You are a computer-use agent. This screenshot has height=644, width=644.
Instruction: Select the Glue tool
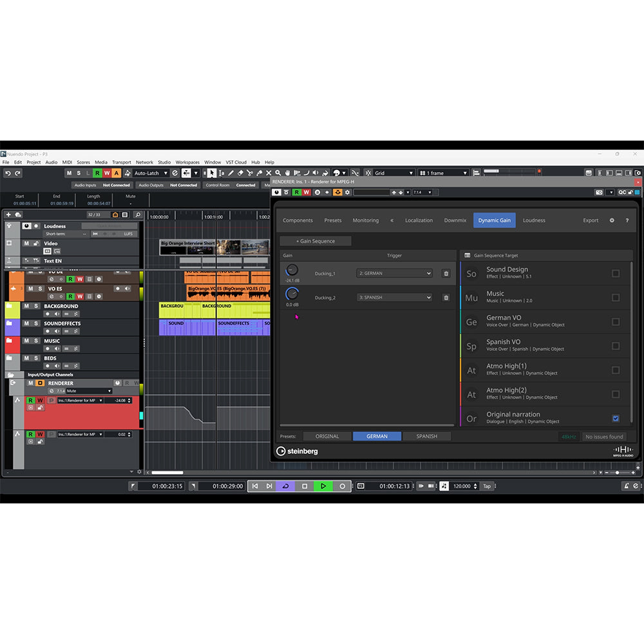coord(259,173)
